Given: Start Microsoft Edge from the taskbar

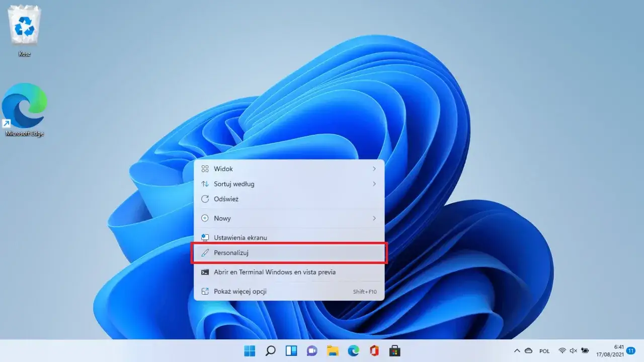Looking at the screenshot, I should coord(353,351).
